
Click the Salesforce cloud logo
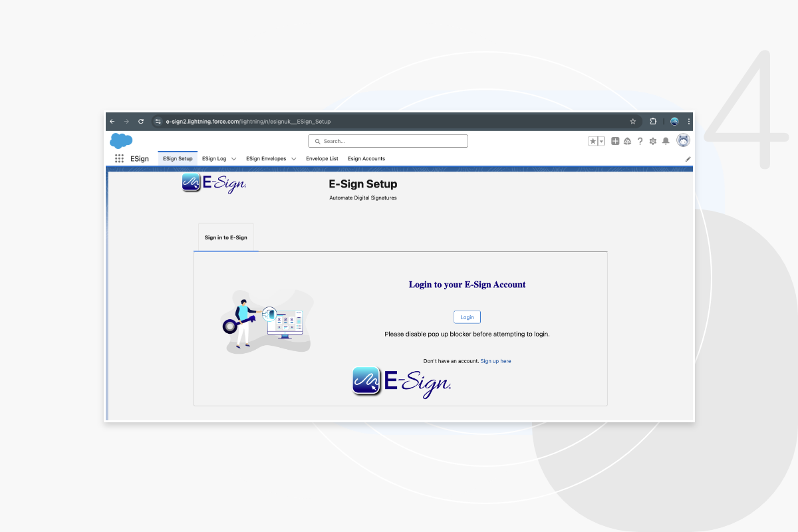coord(121,140)
